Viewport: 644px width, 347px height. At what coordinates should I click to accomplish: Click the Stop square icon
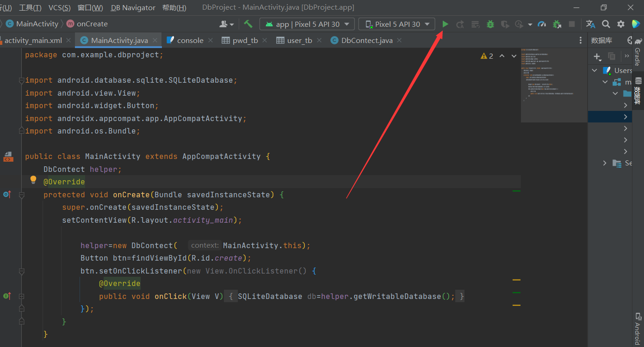point(572,24)
